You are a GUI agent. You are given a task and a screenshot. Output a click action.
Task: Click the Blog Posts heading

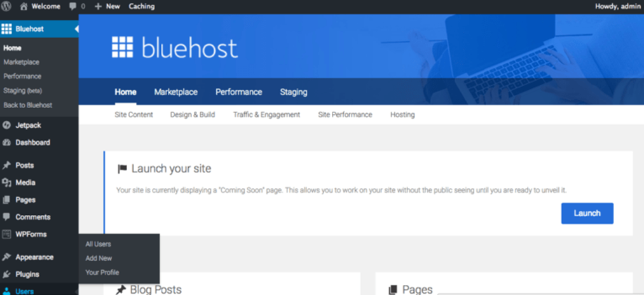click(x=156, y=290)
